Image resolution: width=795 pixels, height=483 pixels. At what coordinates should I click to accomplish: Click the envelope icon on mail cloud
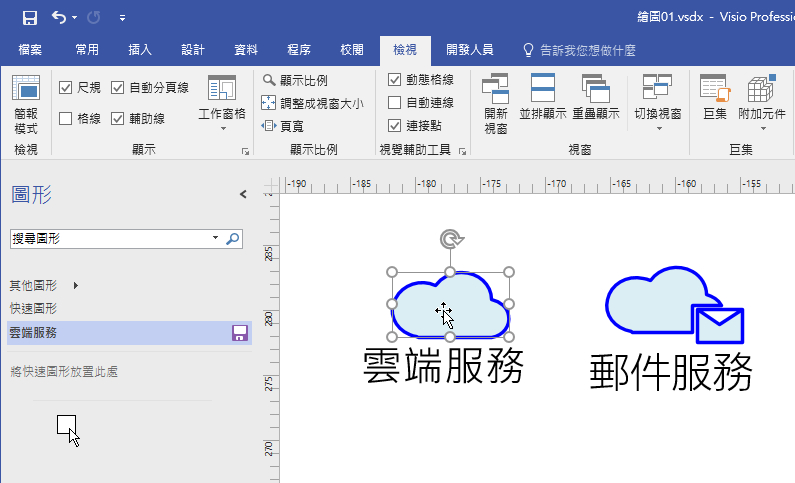[719, 324]
